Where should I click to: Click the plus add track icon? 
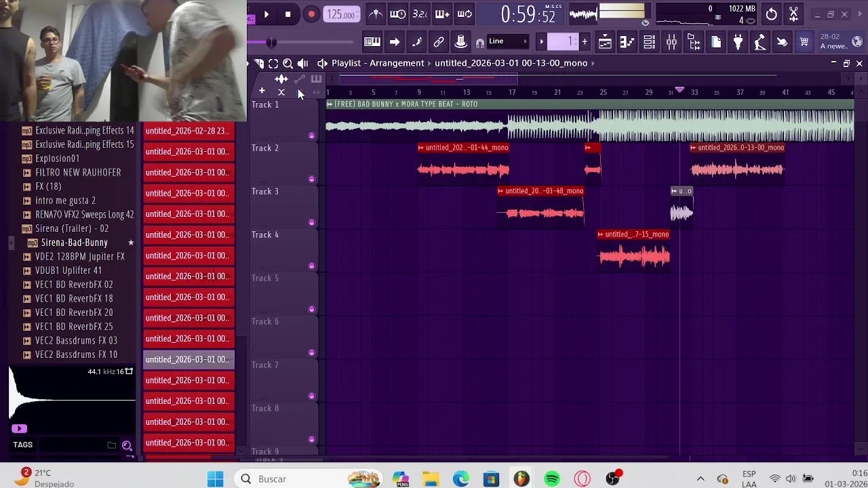pyautogui.click(x=262, y=91)
